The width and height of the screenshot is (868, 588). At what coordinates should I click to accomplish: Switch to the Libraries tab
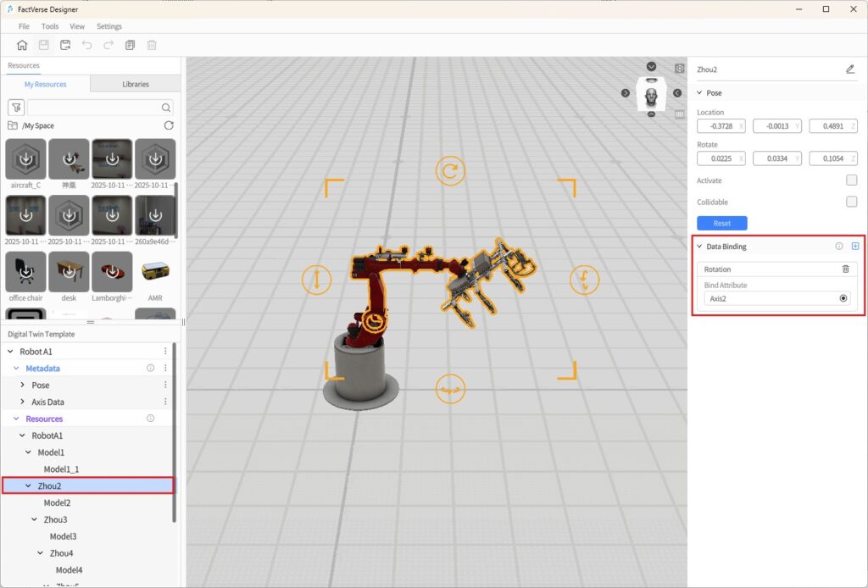tap(136, 84)
